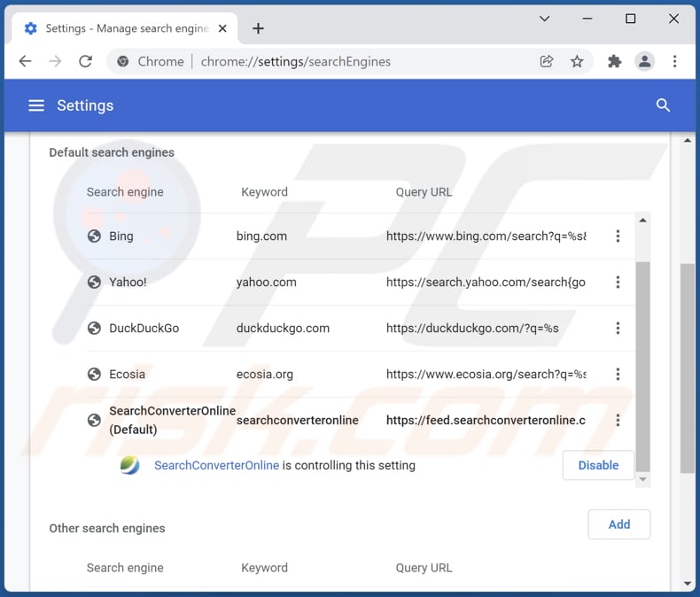The height and width of the screenshot is (597, 700).
Task: Click the globe icon next to DuckDuckGo
Action: (x=94, y=328)
